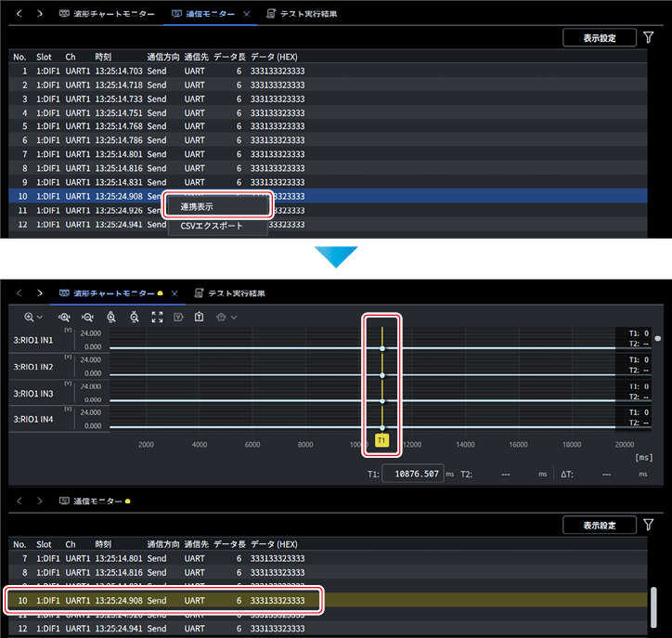Screen dimensions: 672x638
Task: Select row 5 with time 13:25:14.768
Action: [x=328, y=126]
